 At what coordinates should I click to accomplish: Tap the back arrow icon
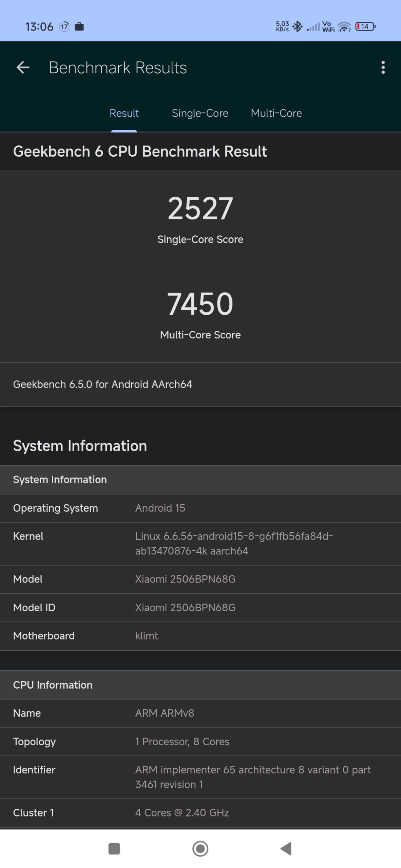[23, 67]
